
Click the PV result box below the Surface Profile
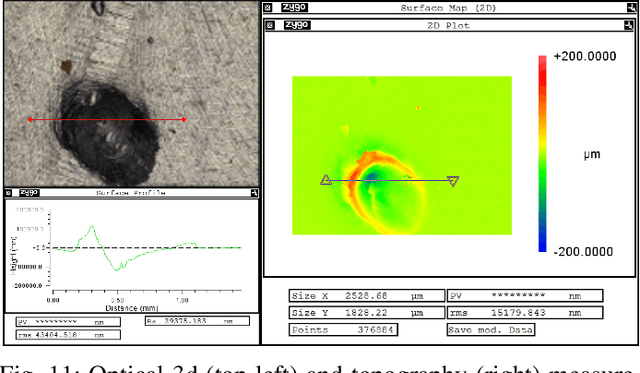point(68,322)
